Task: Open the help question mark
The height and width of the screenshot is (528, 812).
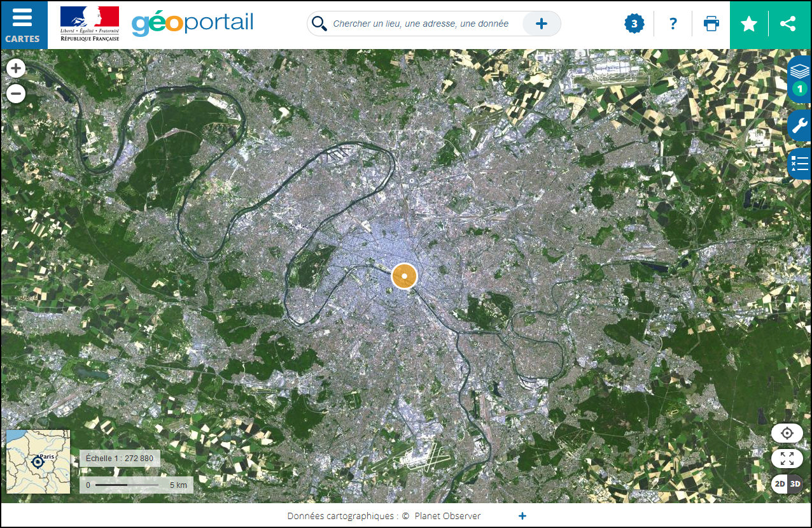Action: [x=673, y=24]
